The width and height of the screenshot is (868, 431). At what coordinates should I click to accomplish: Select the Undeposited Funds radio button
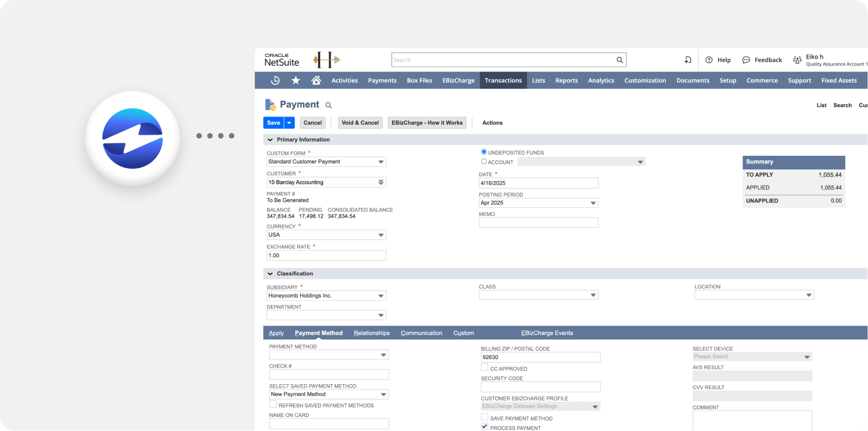[484, 152]
